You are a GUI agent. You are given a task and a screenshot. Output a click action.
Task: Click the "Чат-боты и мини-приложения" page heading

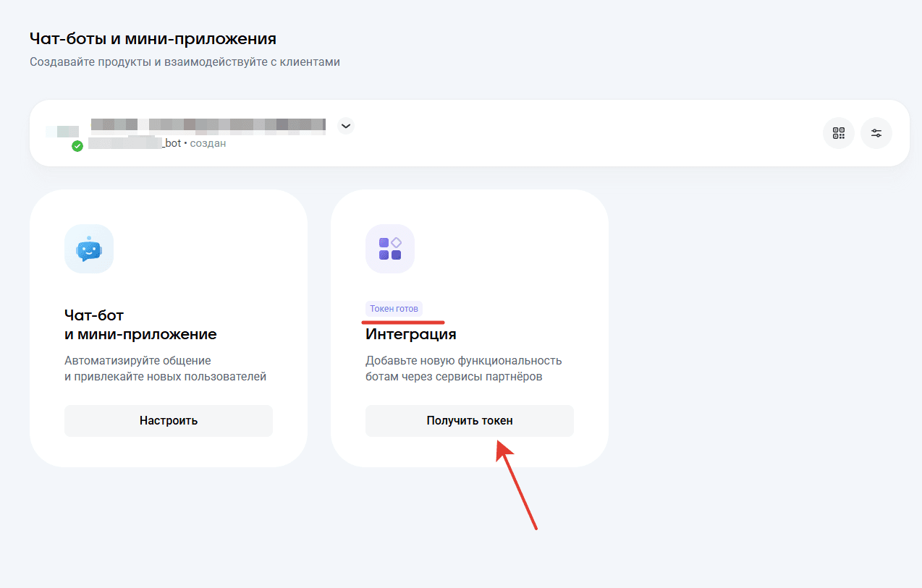153,38
